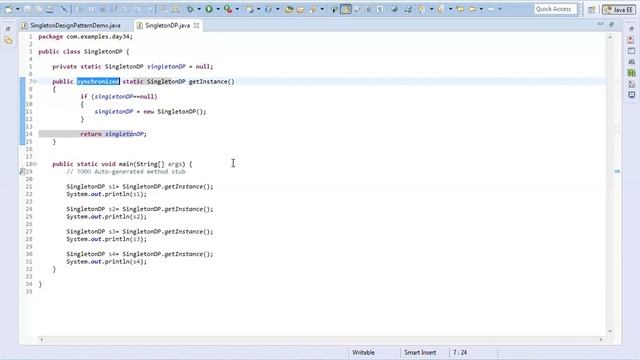Image resolution: width=640 pixels, height=360 pixels.
Task: Open the green icon in right sidebar
Action: point(631,73)
